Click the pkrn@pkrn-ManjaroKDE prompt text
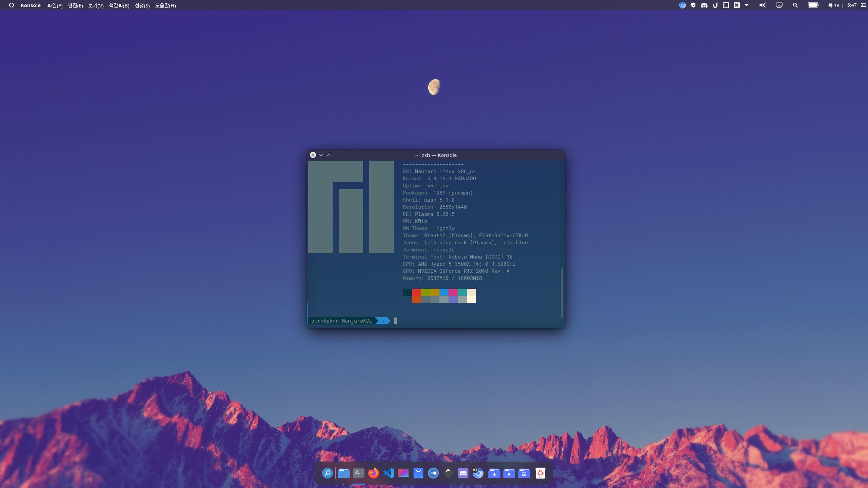The image size is (868, 488). (x=342, y=321)
